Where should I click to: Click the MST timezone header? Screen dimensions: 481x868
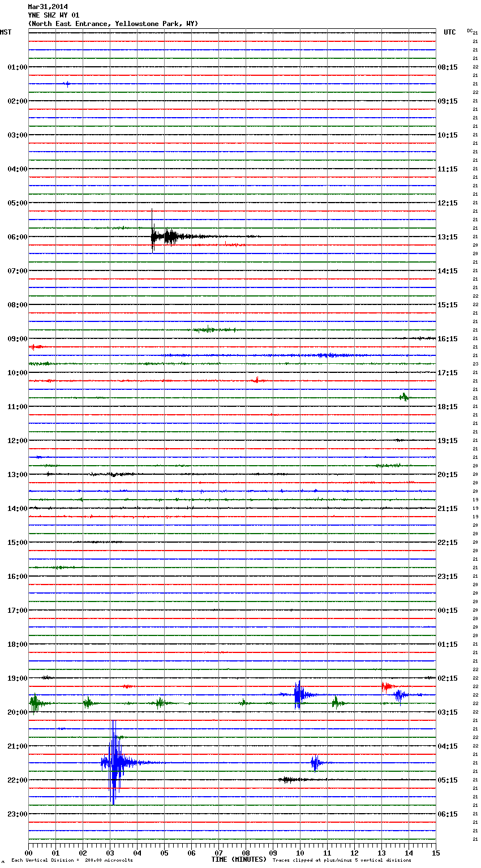pyautogui.click(x=6, y=32)
